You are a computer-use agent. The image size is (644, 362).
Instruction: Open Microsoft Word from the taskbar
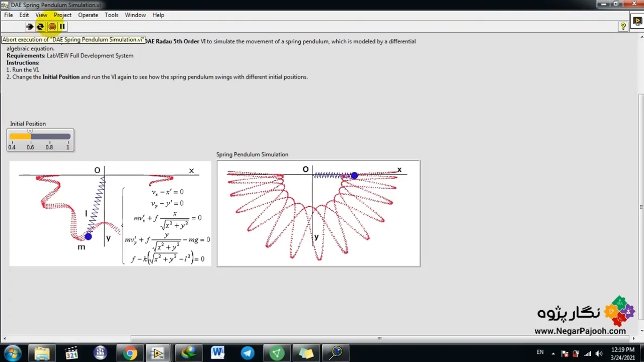[218, 353]
